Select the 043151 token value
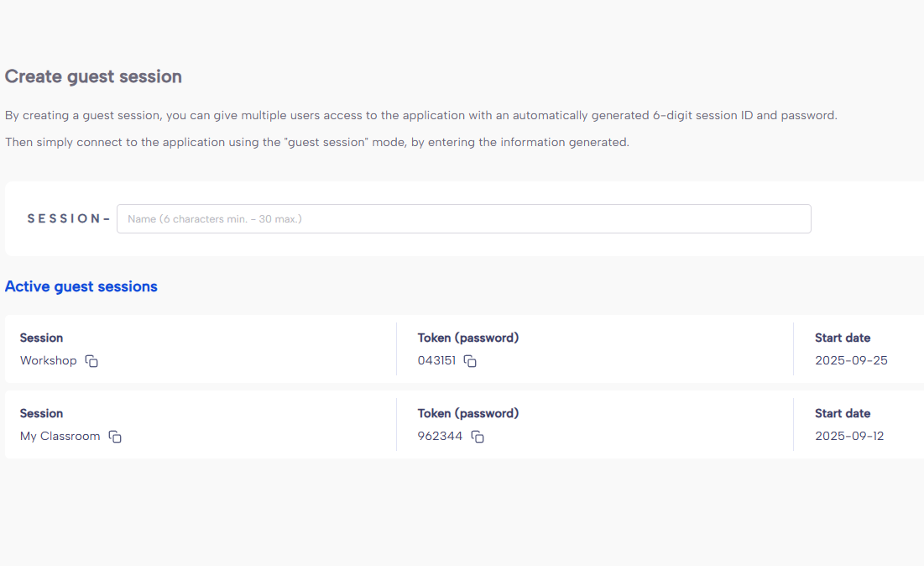 436,360
